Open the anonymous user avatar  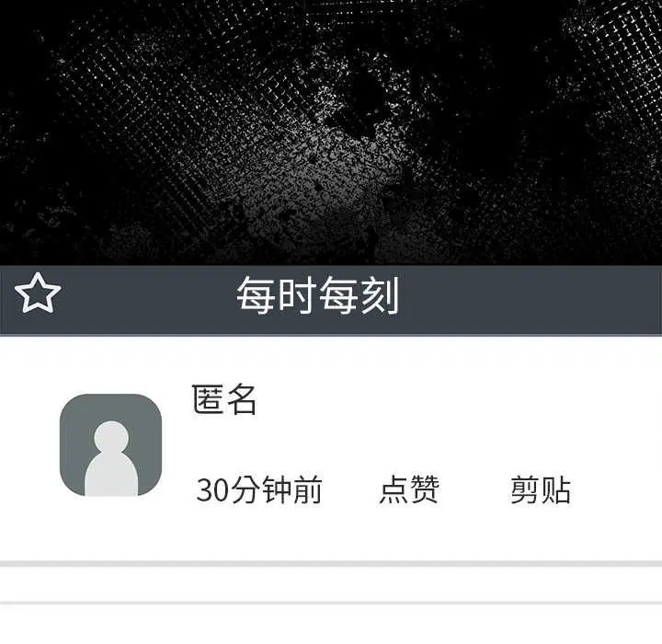click(110, 444)
